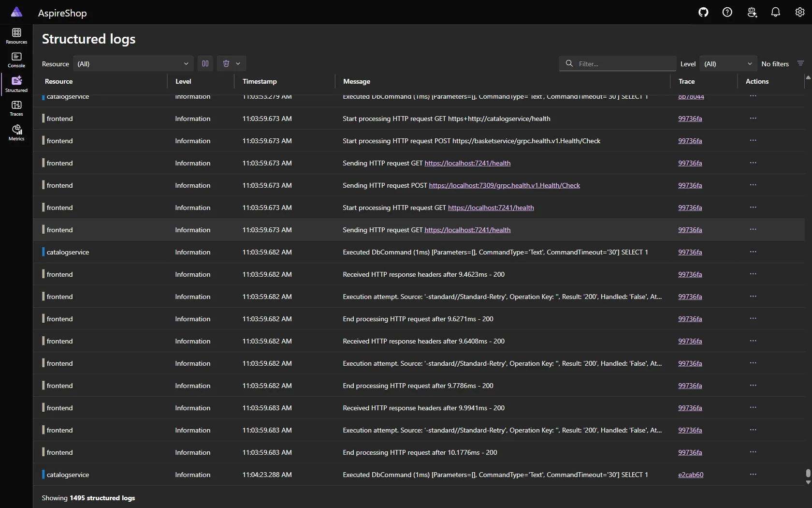Screen dimensions: 812x508
Task: Open the settings gear icon
Action: click(x=800, y=13)
